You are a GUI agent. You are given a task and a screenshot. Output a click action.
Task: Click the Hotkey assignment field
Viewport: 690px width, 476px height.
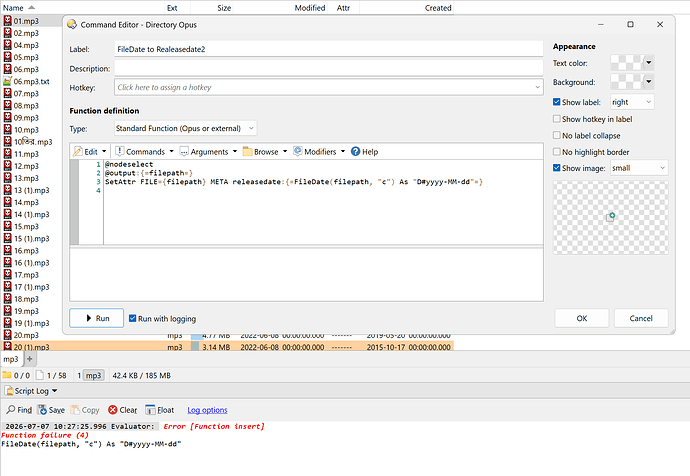[x=328, y=87]
